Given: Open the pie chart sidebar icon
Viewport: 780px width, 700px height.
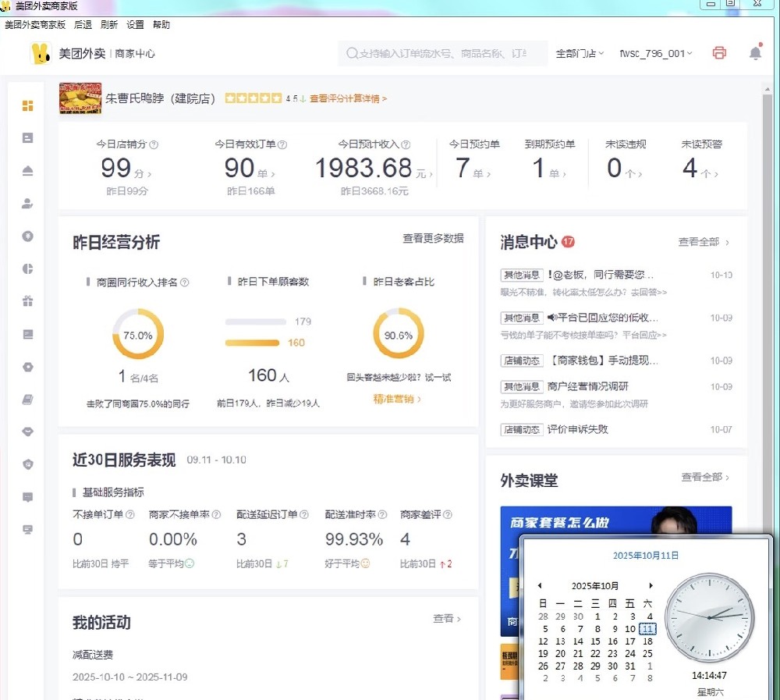Looking at the screenshot, I should (28, 268).
